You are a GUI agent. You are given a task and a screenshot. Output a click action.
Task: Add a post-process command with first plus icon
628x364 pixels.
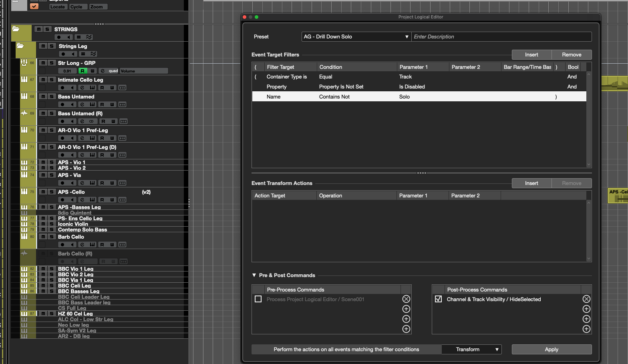pos(586,309)
